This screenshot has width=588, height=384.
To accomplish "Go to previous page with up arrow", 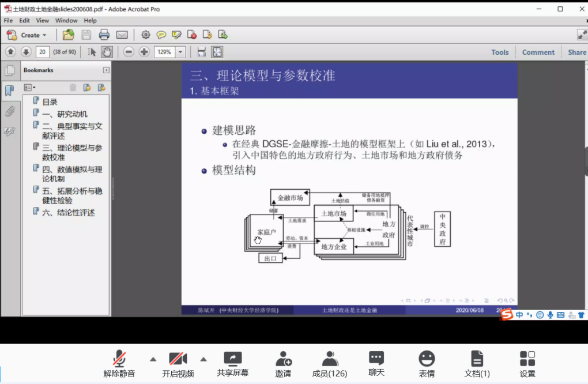I will [x=10, y=52].
